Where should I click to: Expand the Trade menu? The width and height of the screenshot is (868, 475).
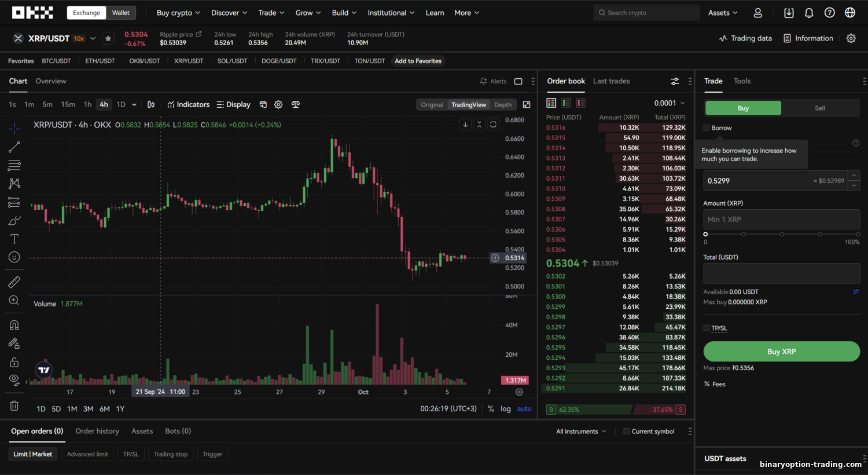pos(271,13)
